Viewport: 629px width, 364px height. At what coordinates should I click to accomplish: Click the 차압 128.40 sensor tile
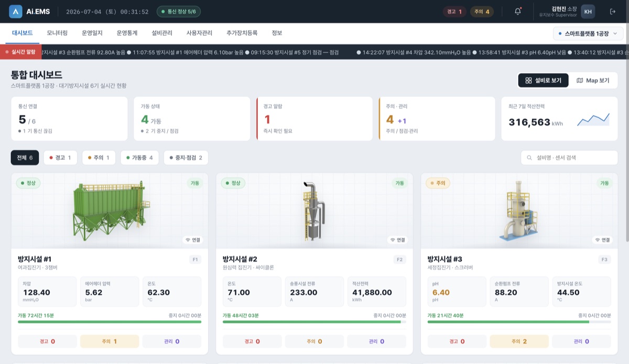(47, 292)
